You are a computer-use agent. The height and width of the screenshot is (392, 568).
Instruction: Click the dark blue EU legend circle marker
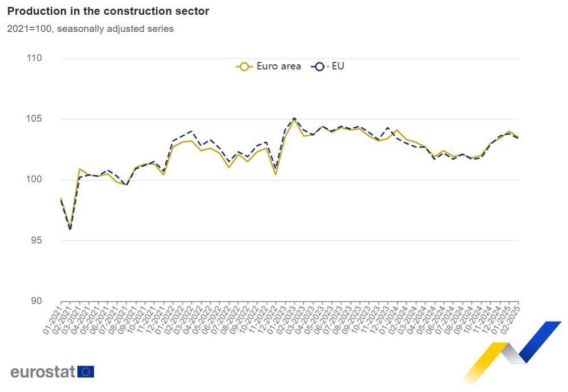click(320, 66)
